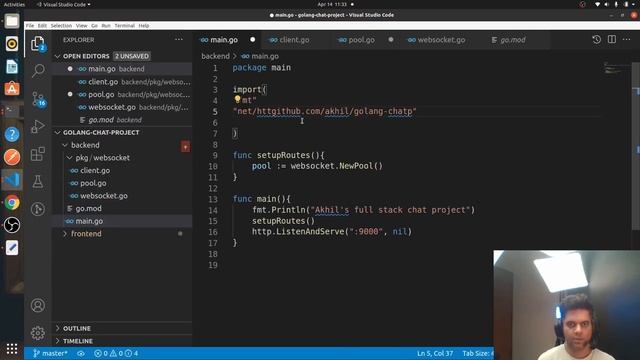The height and width of the screenshot is (360, 640).
Task: Show Applications grid in the dock
Action: tap(12, 349)
